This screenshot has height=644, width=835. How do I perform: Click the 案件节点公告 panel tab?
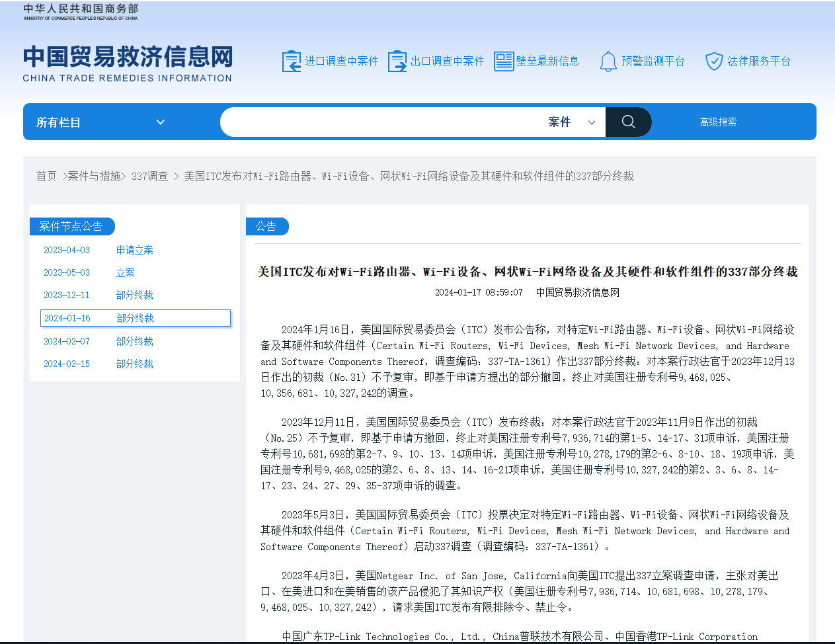[x=72, y=226]
